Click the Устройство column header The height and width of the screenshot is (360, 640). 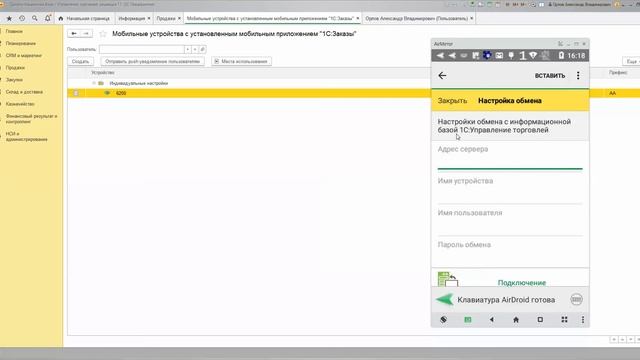click(103, 73)
